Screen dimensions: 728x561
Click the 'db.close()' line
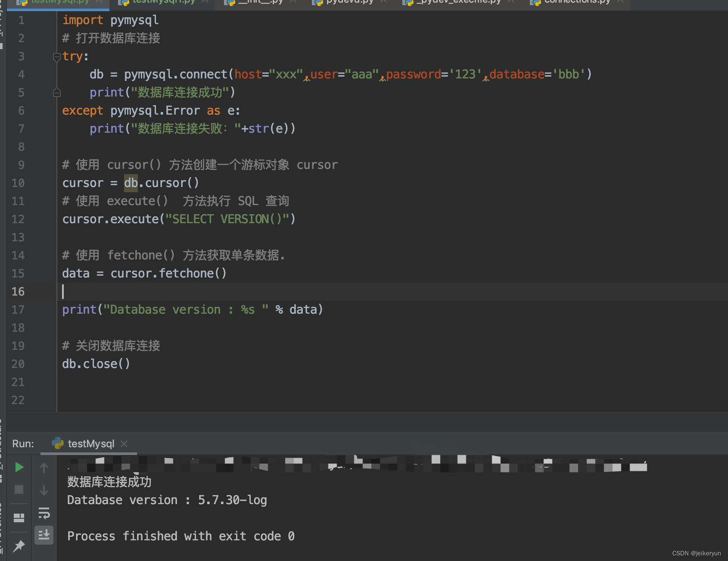click(x=96, y=364)
